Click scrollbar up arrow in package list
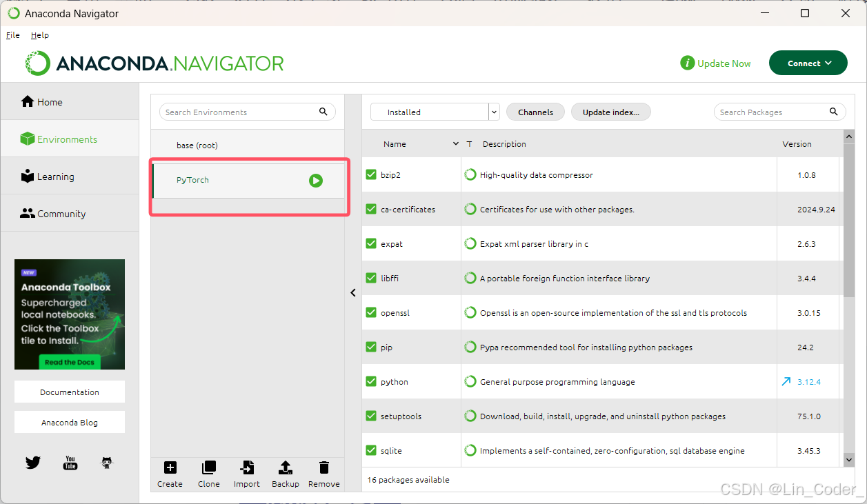Viewport: 867px width, 504px height. click(849, 137)
